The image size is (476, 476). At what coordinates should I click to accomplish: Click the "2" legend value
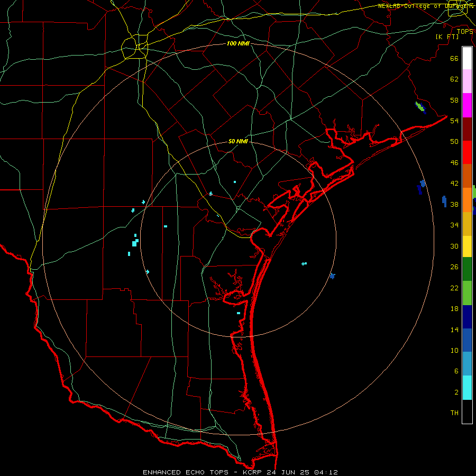click(456, 392)
